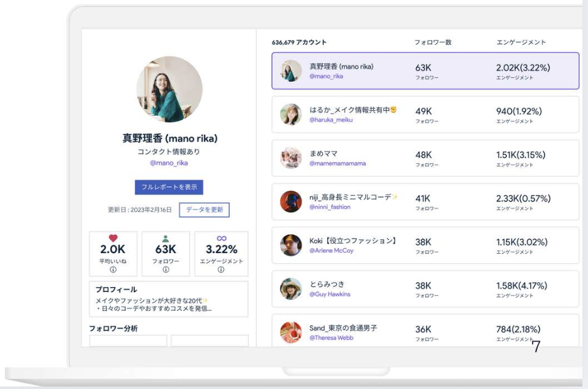Click the infinity engagement icon above 3.22%
Image resolution: width=588 pixels, height=389 pixels.
(221, 238)
